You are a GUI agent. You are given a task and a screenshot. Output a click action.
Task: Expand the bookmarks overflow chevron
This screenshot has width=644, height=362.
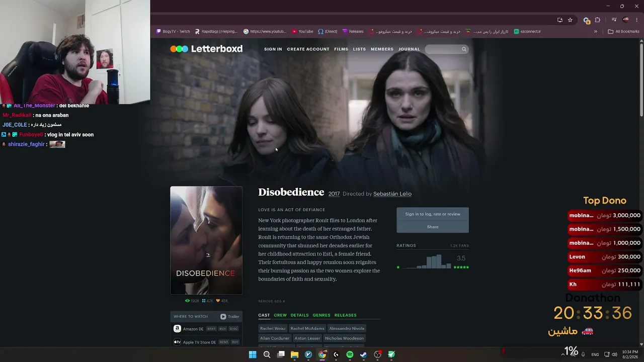[x=596, y=31]
